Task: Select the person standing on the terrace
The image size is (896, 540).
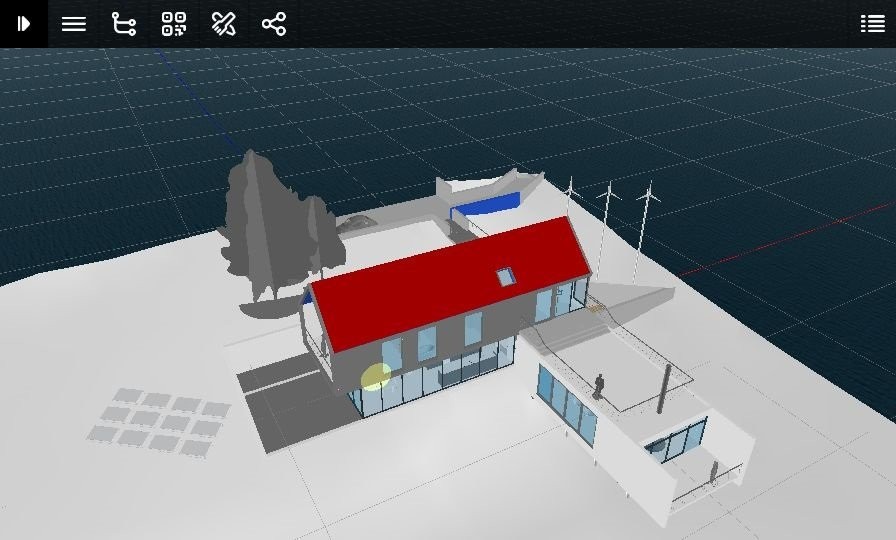Action: pyautogui.click(x=599, y=386)
